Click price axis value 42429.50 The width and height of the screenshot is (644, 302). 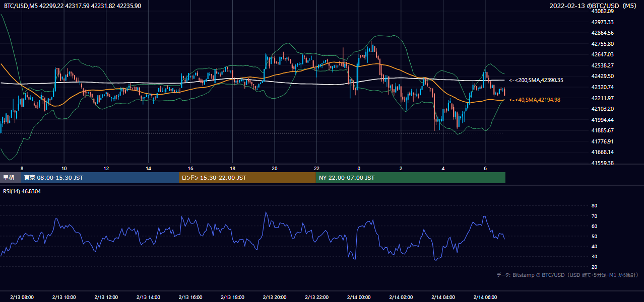coord(602,76)
